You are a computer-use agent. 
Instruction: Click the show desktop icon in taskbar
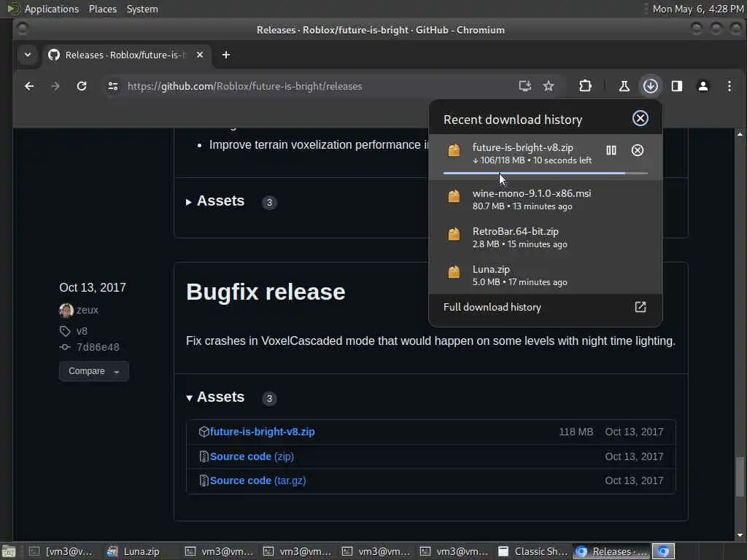pyautogui.click(x=9, y=551)
